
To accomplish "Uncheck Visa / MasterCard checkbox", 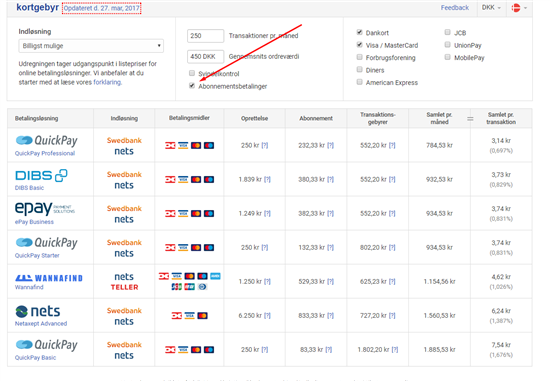I will pos(360,45).
